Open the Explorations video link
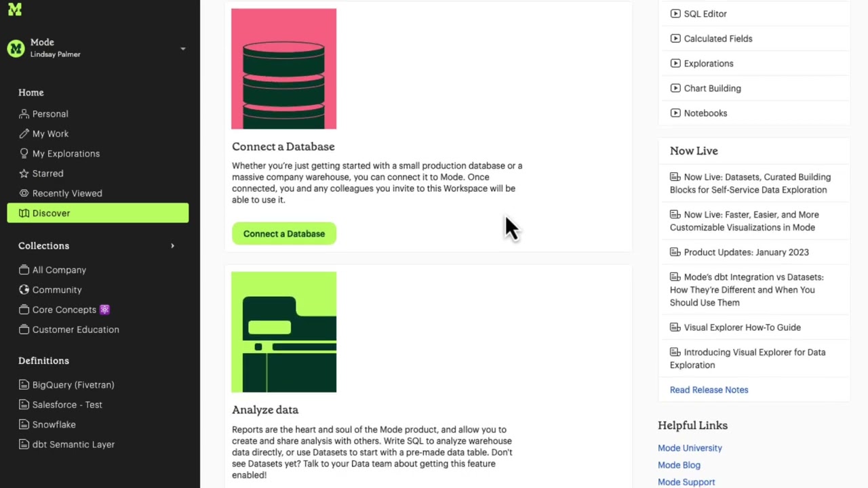Image resolution: width=868 pixels, height=488 pixels. coord(709,64)
